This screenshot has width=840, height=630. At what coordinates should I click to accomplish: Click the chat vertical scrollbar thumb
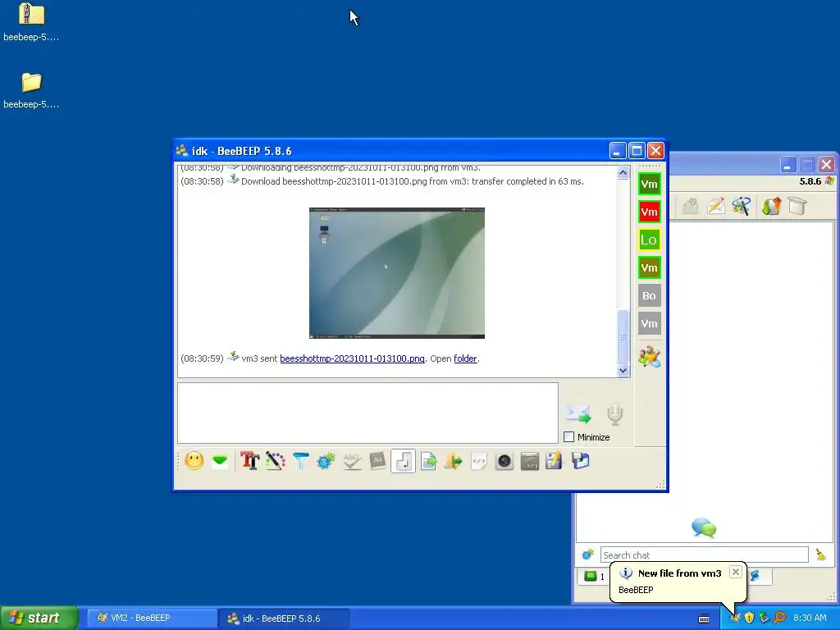623,336
